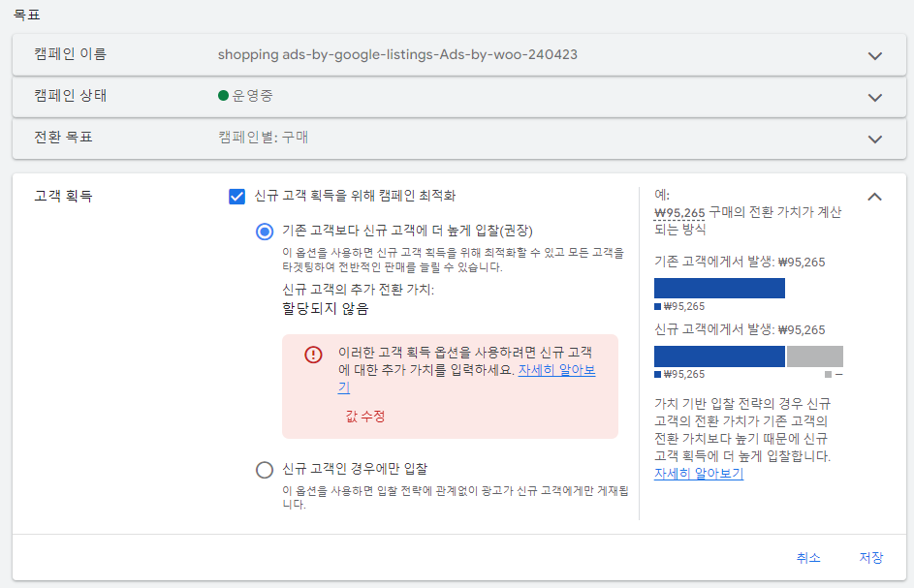
Task: Collapse the 고객 획득 section chevron
Action: tap(874, 197)
